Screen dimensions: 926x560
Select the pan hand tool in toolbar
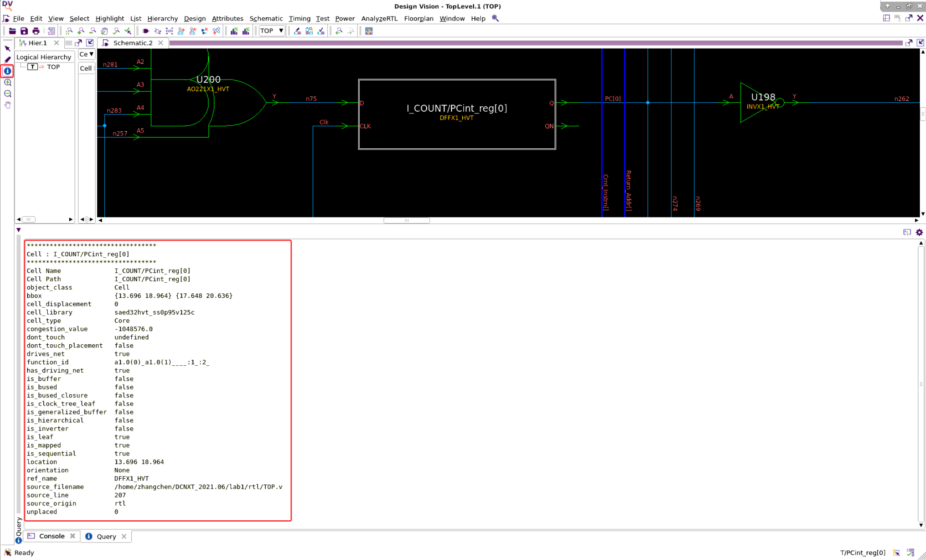point(104,31)
